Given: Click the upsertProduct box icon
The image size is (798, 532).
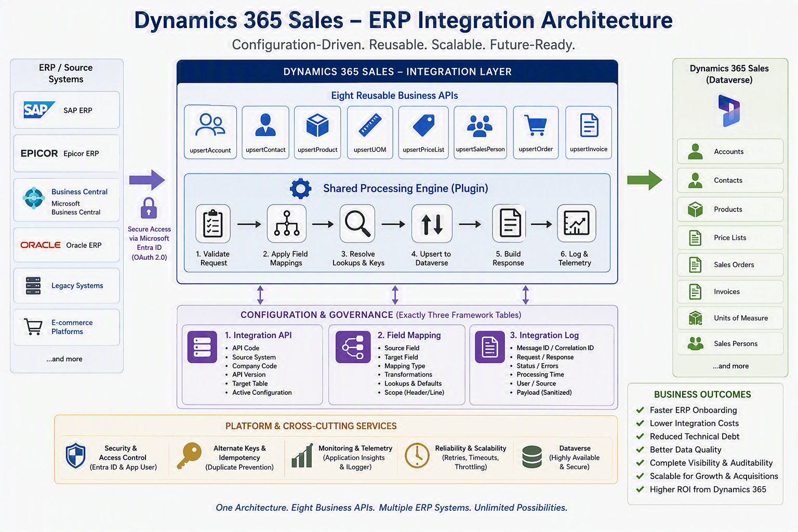Looking at the screenshot, I should pos(317,125).
